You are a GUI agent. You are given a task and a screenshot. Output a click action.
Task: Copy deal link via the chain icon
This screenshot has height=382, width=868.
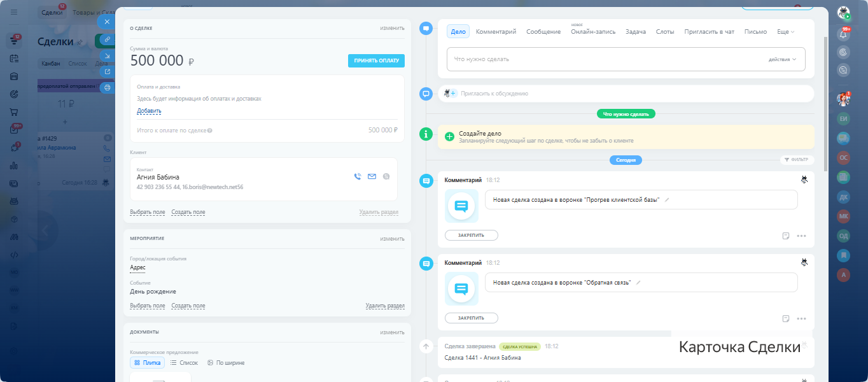click(x=107, y=39)
